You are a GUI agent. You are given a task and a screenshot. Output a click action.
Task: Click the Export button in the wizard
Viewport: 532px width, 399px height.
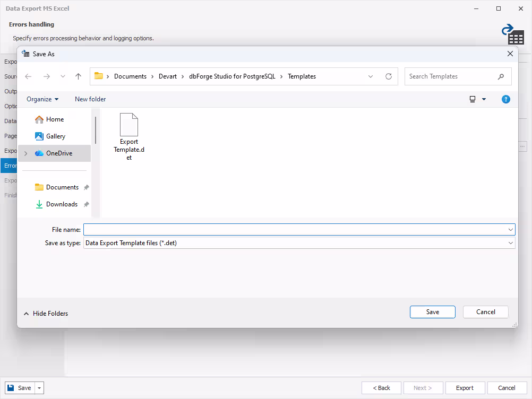pyautogui.click(x=465, y=388)
